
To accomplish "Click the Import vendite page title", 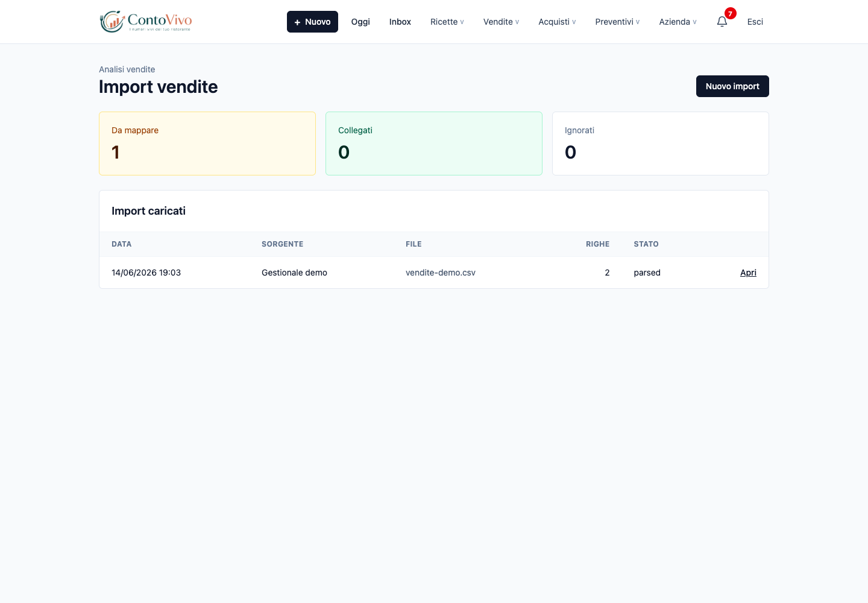I will tap(159, 87).
